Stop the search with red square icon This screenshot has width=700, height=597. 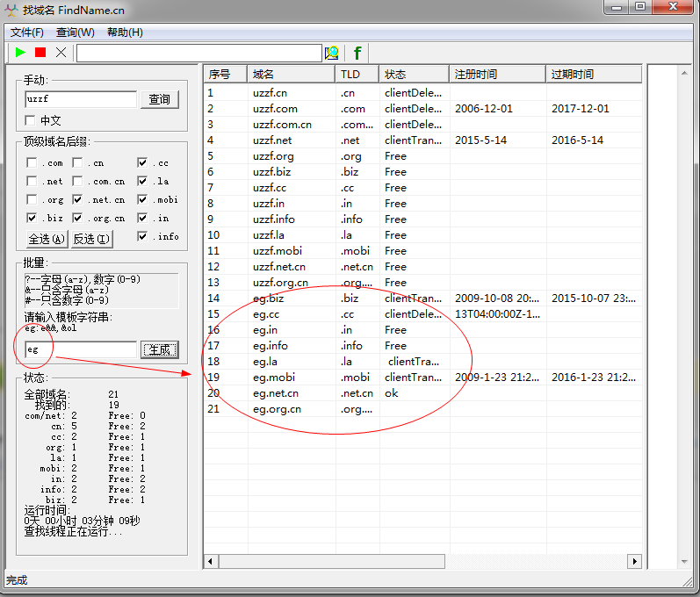click(40, 53)
